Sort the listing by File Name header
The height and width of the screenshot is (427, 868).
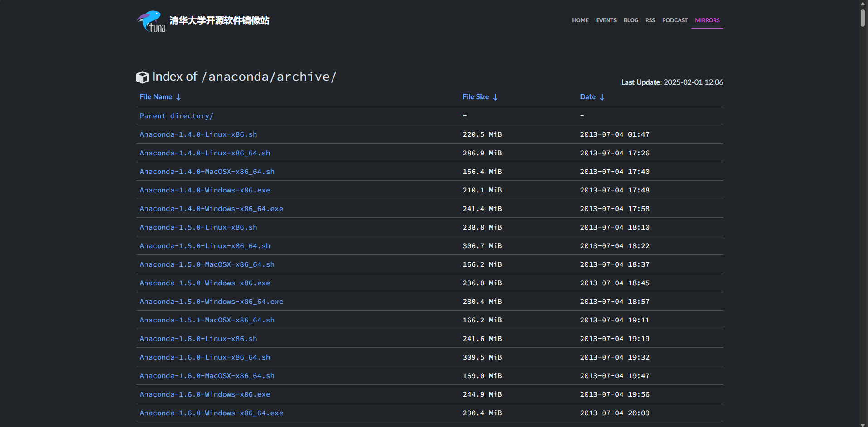point(156,97)
